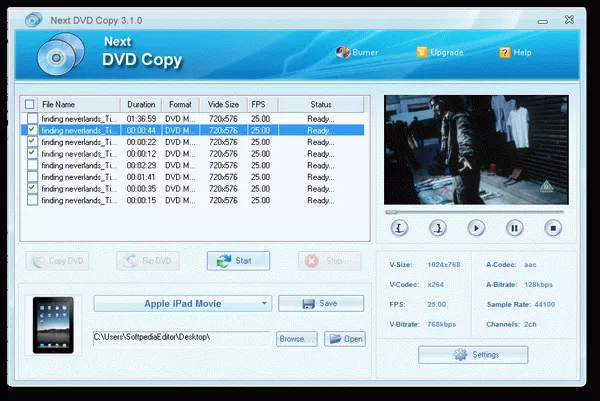Click the aac A-Codec value
The height and width of the screenshot is (401, 600).
tap(530, 264)
